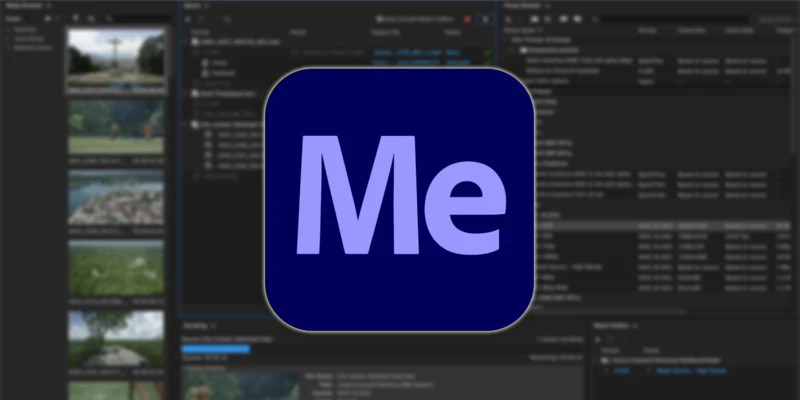Image resolution: width=800 pixels, height=400 pixels.
Task: Select the green meadow with white flowers thumbnail
Action: 116,268
